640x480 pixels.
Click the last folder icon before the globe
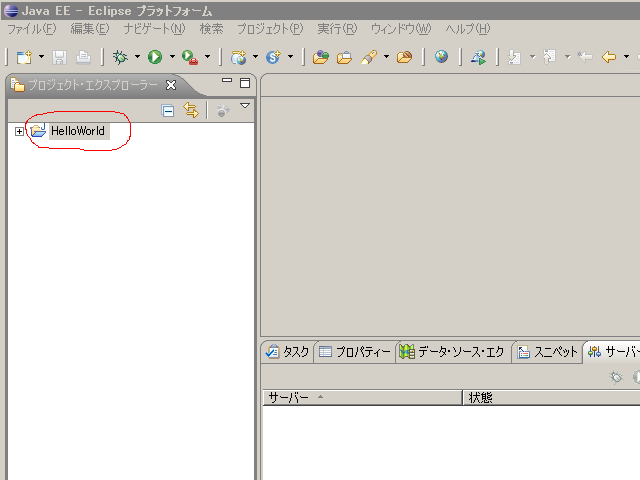(404, 57)
